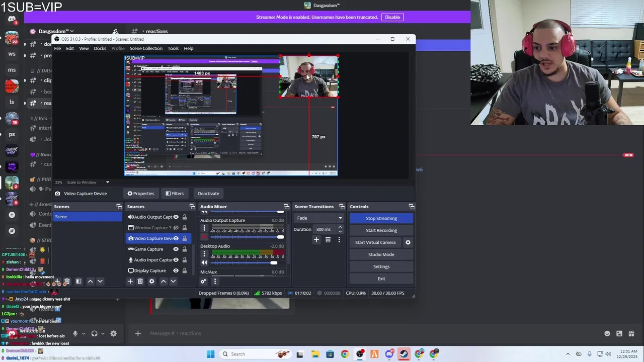The width and height of the screenshot is (644, 362).
Task: Move scene down in Scenes dock
Action: pyautogui.click(x=100, y=282)
